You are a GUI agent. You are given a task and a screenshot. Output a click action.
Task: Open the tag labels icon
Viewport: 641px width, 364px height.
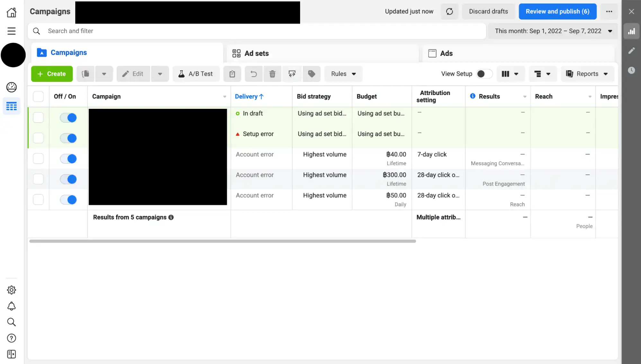311,74
